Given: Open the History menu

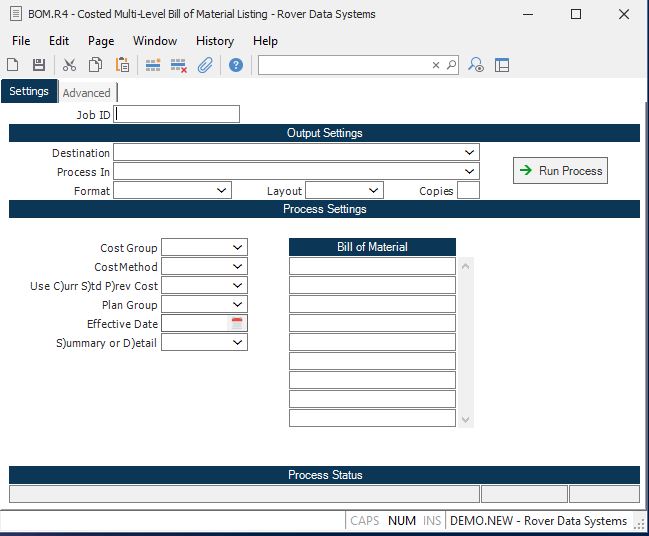Looking at the screenshot, I should coord(215,41).
